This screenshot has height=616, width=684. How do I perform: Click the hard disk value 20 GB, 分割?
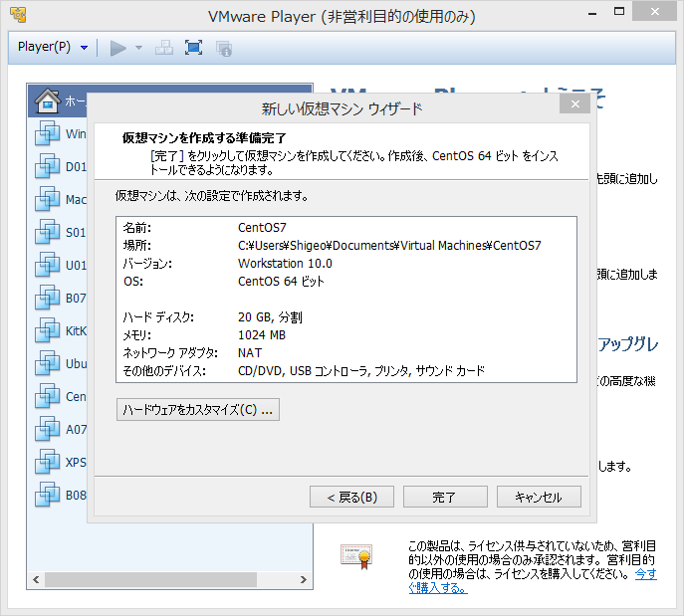(x=270, y=316)
